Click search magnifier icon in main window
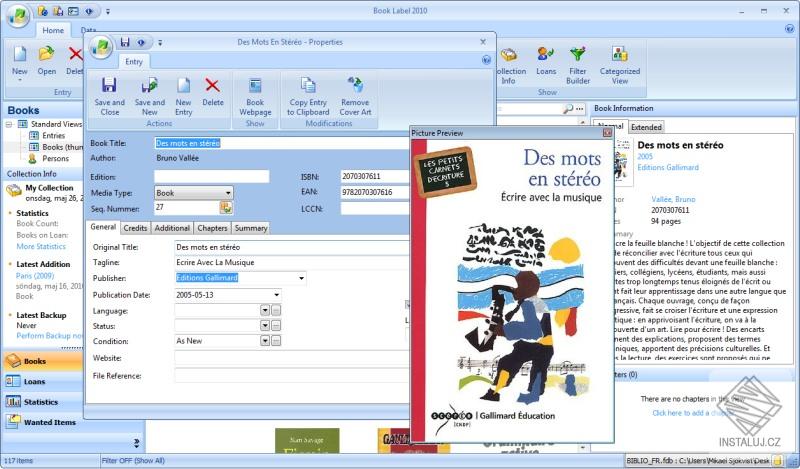800x469 pixels. coord(567,109)
